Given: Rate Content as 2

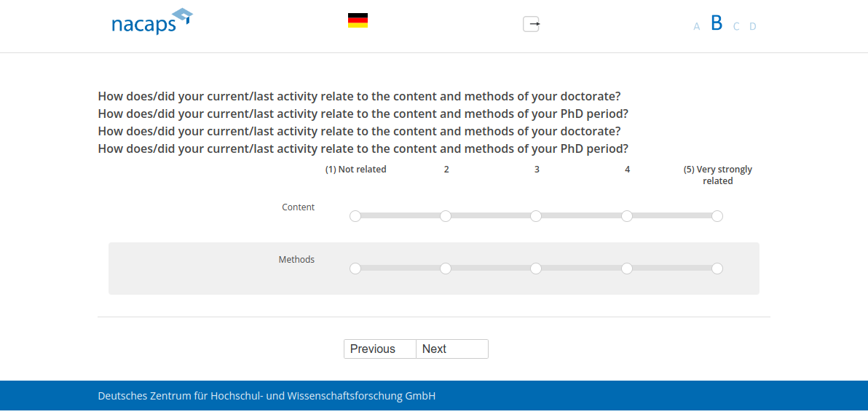Looking at the screenshot, I should click(446, 216).
